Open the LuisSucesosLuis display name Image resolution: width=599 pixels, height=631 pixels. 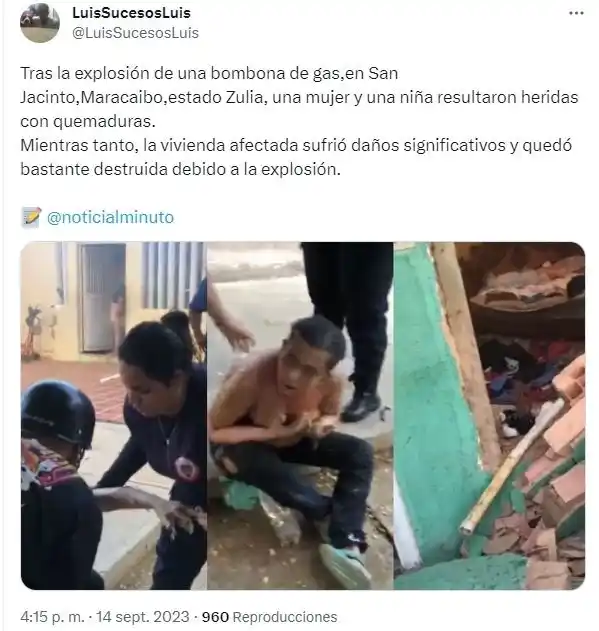131,13
